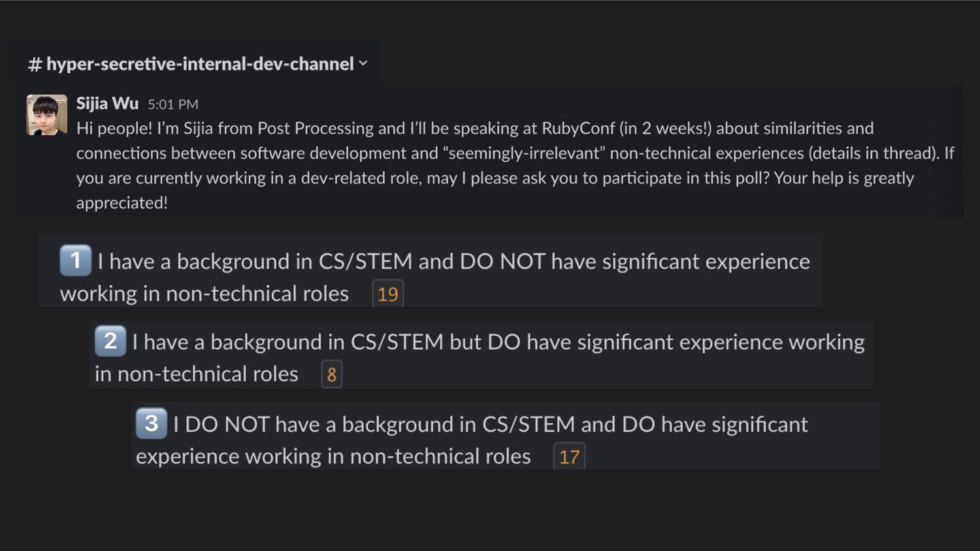Select the number 1 emoji icon
Image resolution: width=980 pixels, height=551 pixels.
pos(76,260)
